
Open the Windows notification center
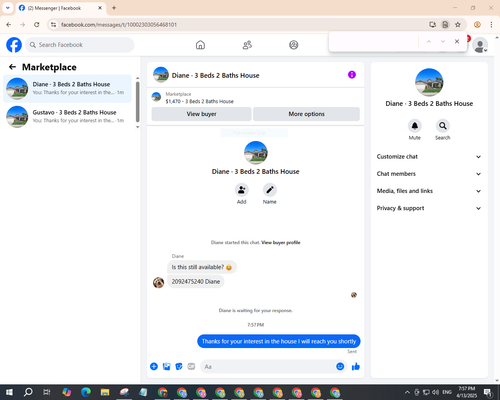click(x=488, y=392)
